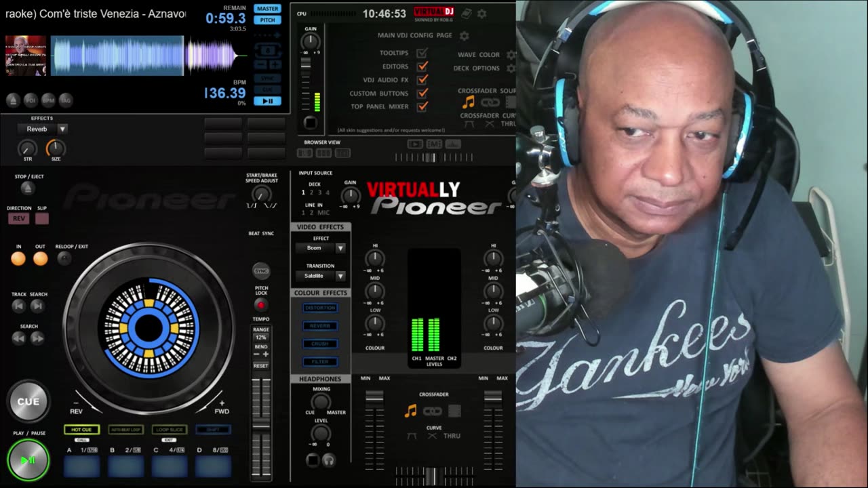Toggle the TOP PANEL MIXER checkbox
The image size is (868, 488).
[422, 106]
